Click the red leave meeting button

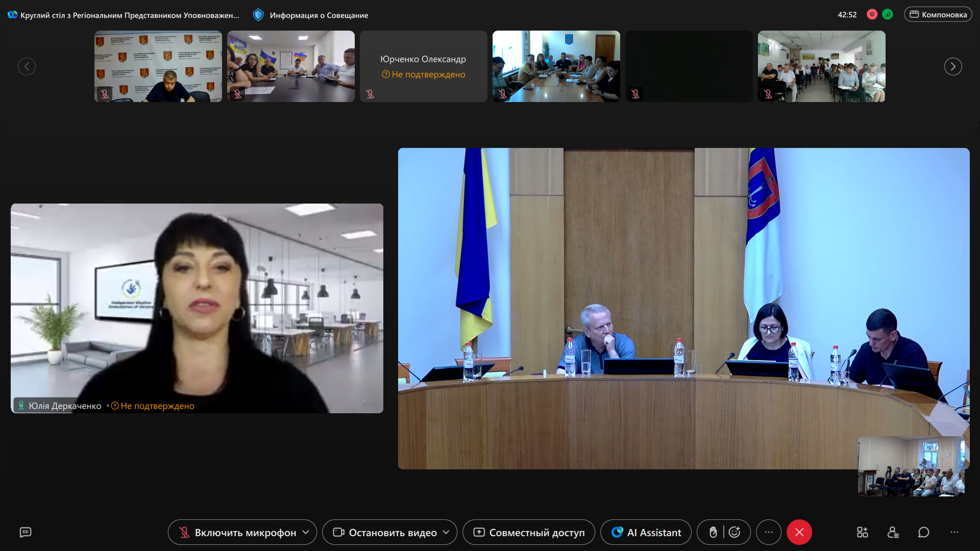pyautogui.click(x=799, y=532)
